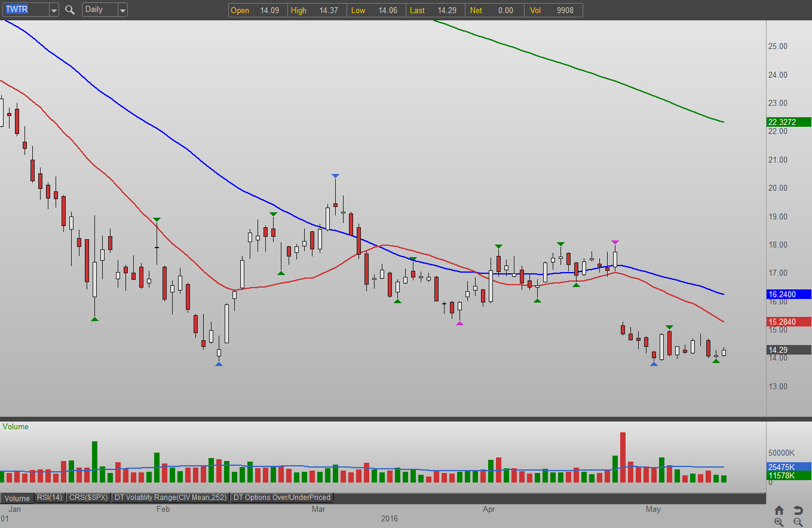This screenshot has width=812, height=528.
Task: Click the Volume pane title label
Action: 16,426
